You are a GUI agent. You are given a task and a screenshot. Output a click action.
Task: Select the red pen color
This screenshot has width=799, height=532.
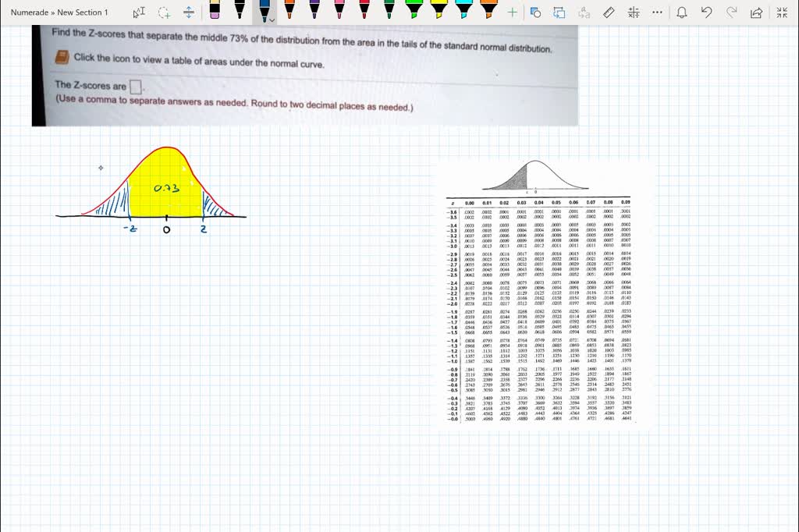363,12
